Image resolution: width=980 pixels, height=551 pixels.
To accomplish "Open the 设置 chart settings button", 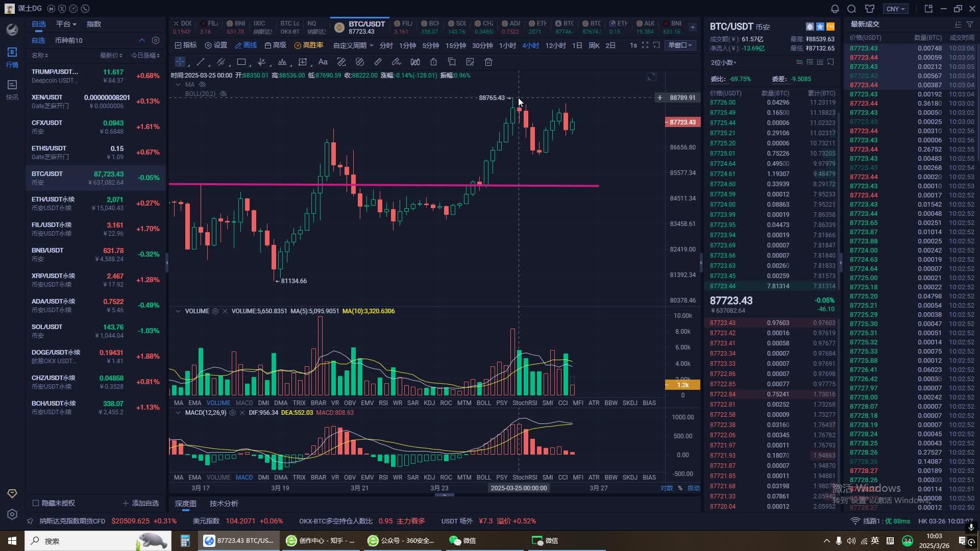I will pyautogui.click(x=216, y=45).
